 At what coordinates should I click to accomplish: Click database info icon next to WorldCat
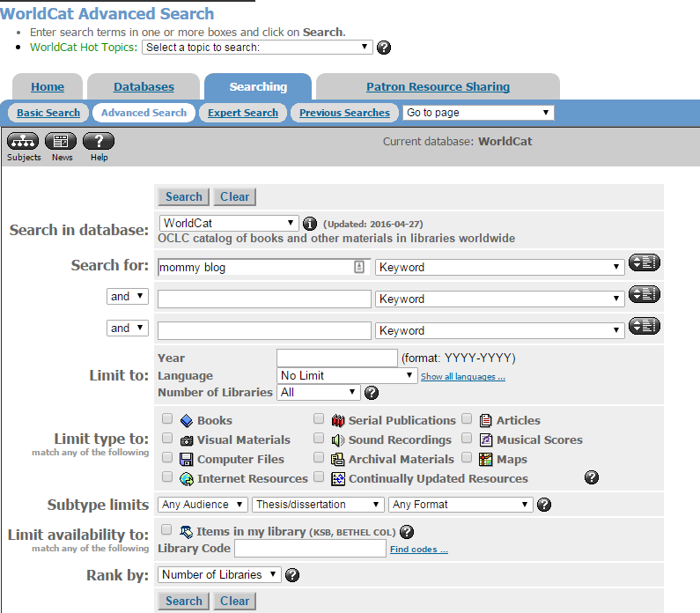tap(309, 224)
